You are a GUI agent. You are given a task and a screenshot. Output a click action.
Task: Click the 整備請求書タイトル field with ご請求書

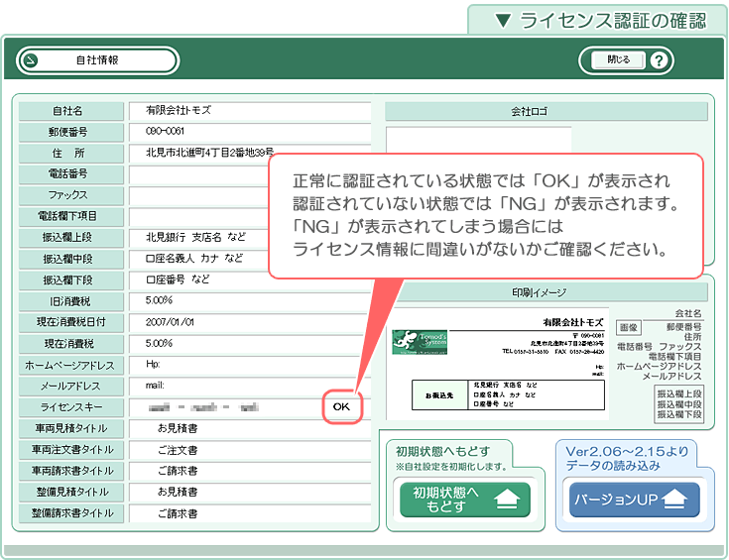coord(250,513)
